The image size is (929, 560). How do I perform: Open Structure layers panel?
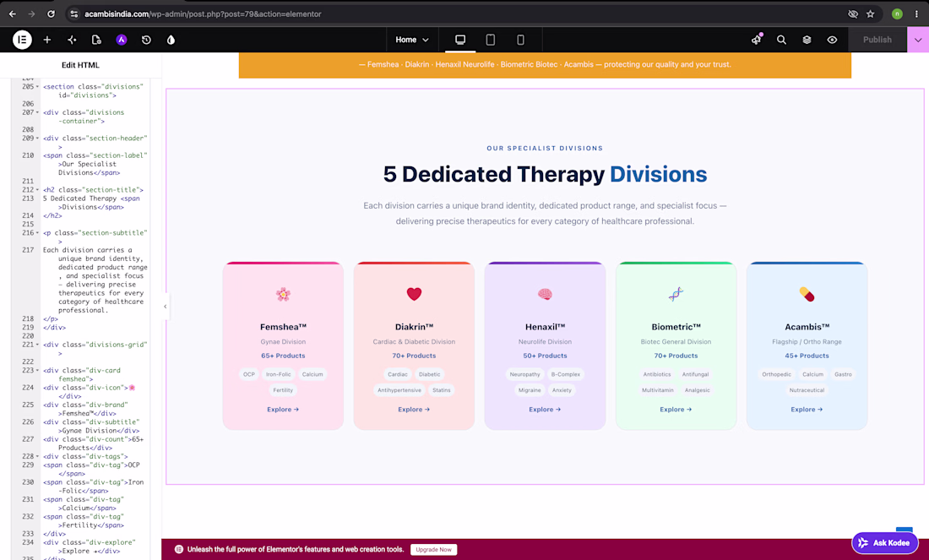pyautogui.click(x=807, y=40)
